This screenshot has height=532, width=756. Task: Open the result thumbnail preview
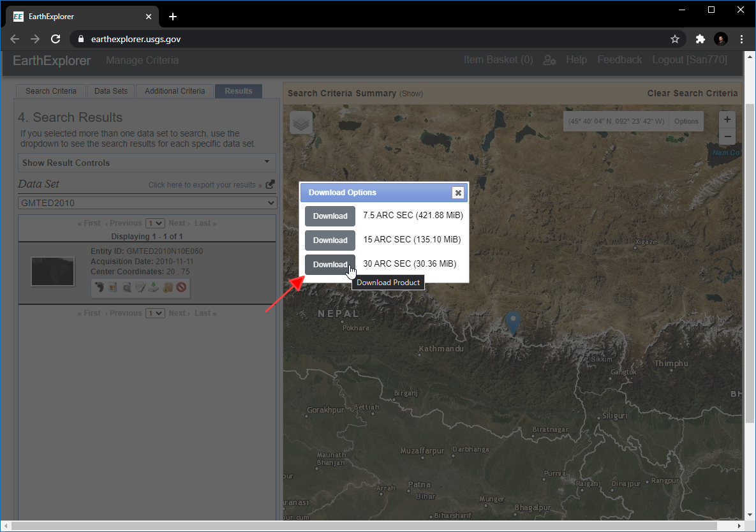click(52, 271)
